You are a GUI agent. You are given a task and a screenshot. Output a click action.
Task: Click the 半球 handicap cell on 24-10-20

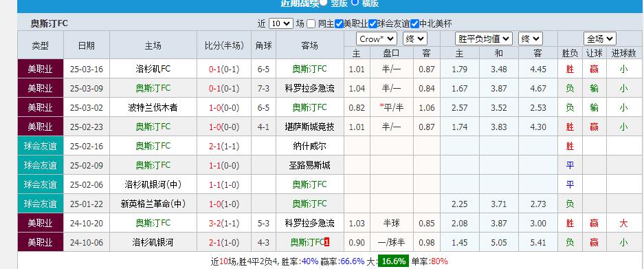click(391, 224)
